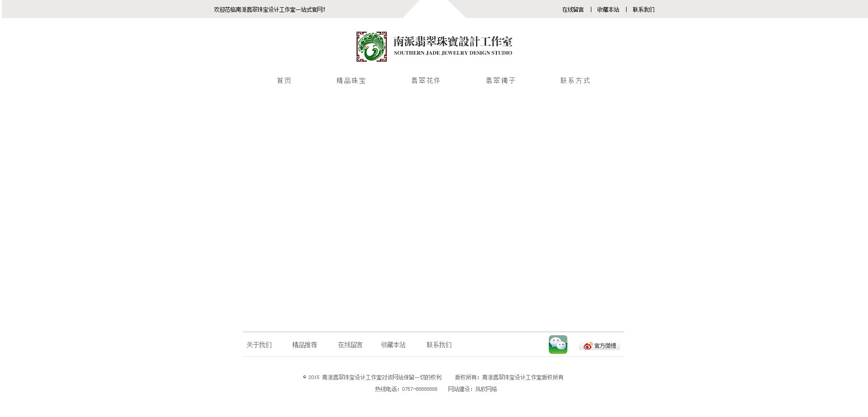
Task: Click 收藏本站 in the top header bar
Action: [608, 9]
